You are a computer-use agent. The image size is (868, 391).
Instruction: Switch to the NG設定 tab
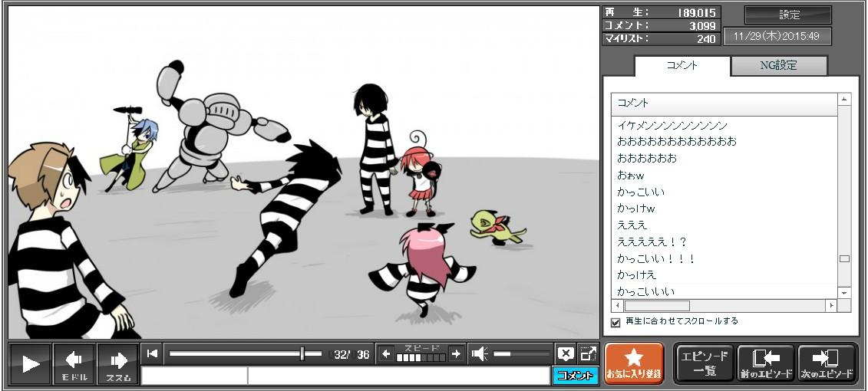[778, 66]
